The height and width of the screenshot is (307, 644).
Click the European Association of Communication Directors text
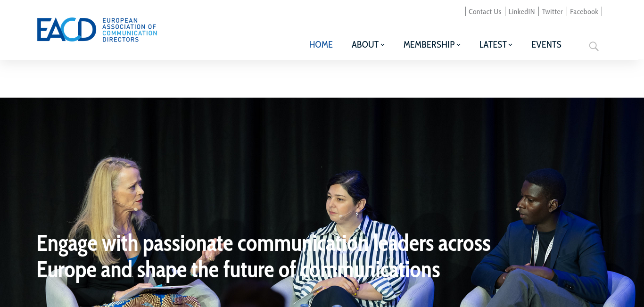(x=130, y=30)
